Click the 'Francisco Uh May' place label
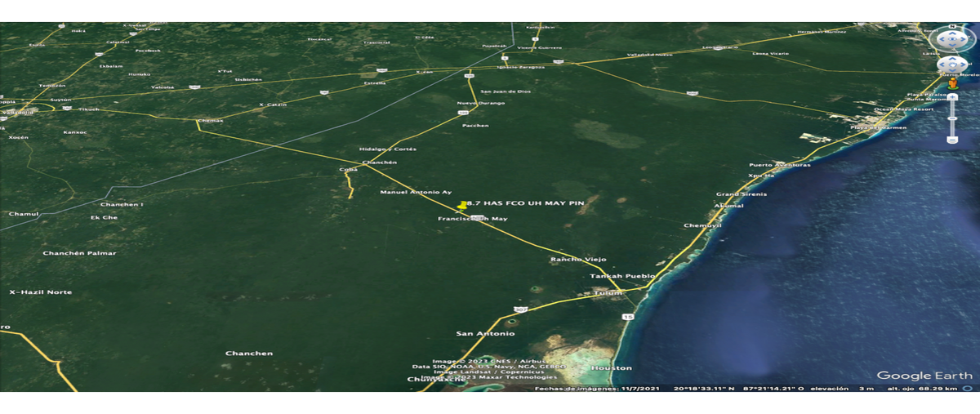Image resolution: width=980 pixels, height=414 pixels. tap(473, 219)
